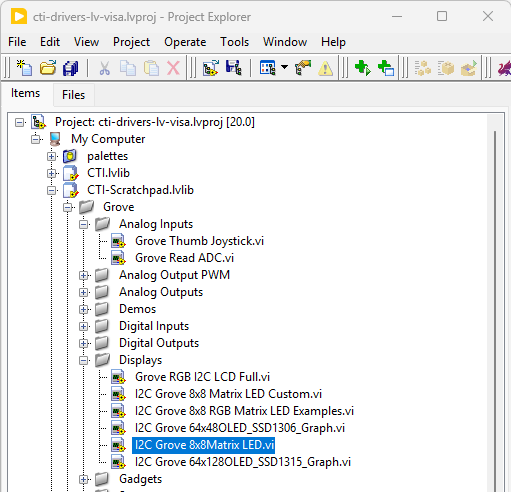Click the Resolve Conflicts warning triangle icon

click(325, 68)
